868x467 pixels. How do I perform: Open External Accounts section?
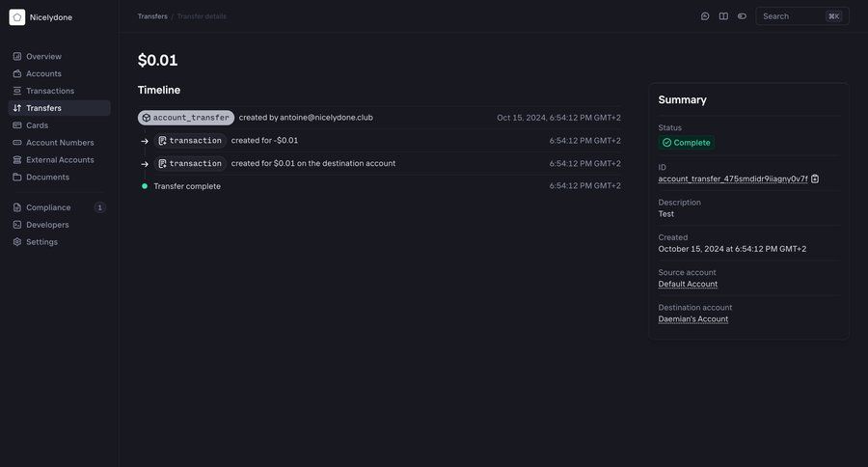click(59, 159)
